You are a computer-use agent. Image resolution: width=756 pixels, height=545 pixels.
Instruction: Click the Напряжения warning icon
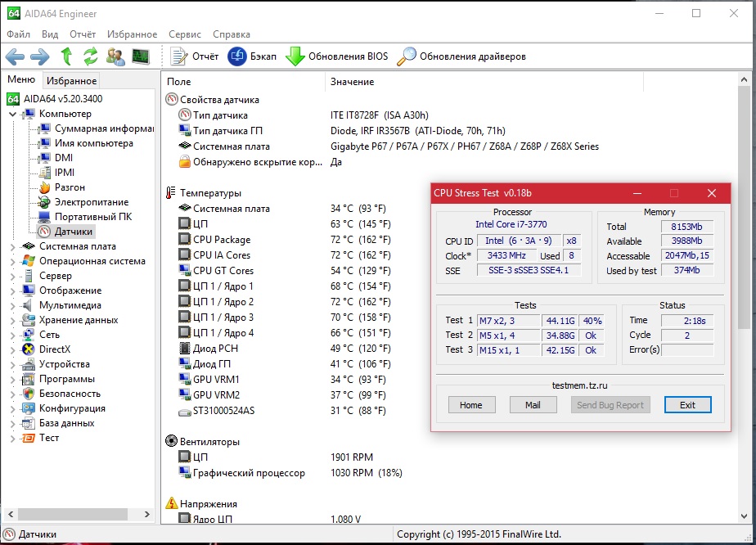171,503
